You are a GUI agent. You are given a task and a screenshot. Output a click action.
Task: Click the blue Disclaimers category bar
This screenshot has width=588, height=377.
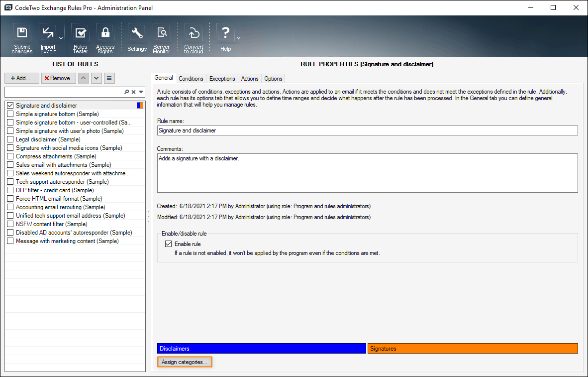pyautogui.click(x=261, y=349)
